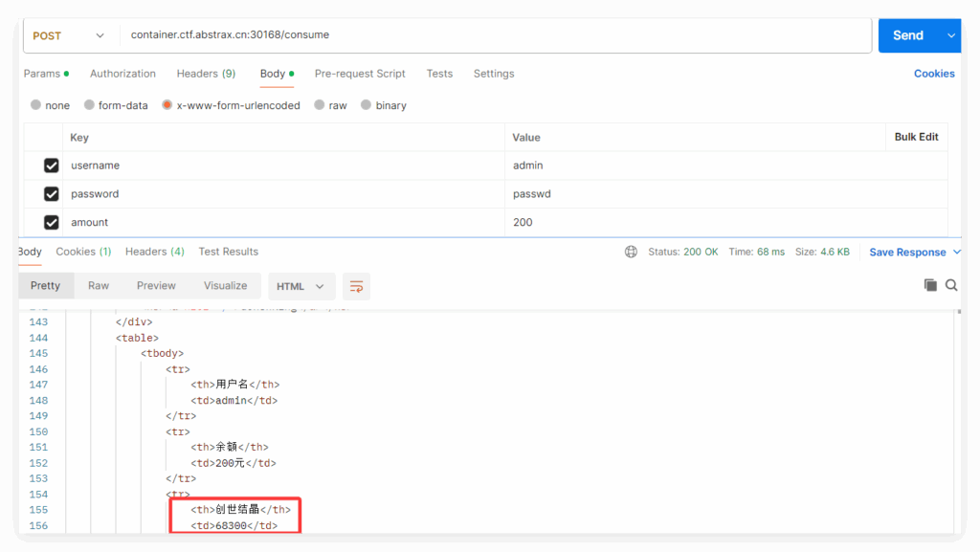Click the wrap lines icon
The width and height of the screenshot is (980, 552).
point(356,286)
